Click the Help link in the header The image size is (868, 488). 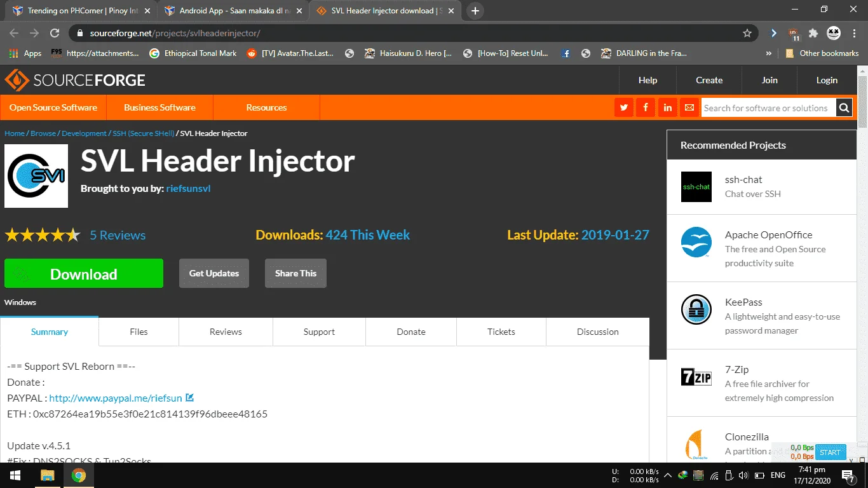pyautogui.click(x=648, y=80)
